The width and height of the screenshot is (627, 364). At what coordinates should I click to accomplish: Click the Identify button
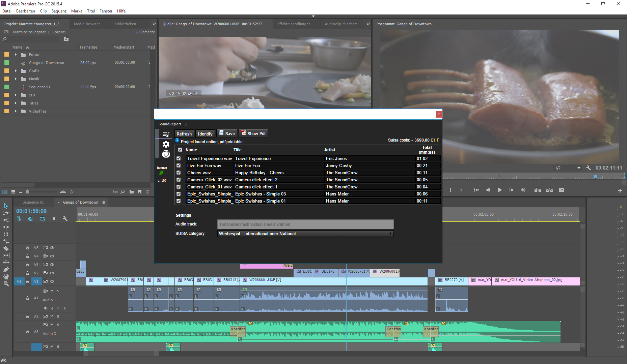point(205,134)
